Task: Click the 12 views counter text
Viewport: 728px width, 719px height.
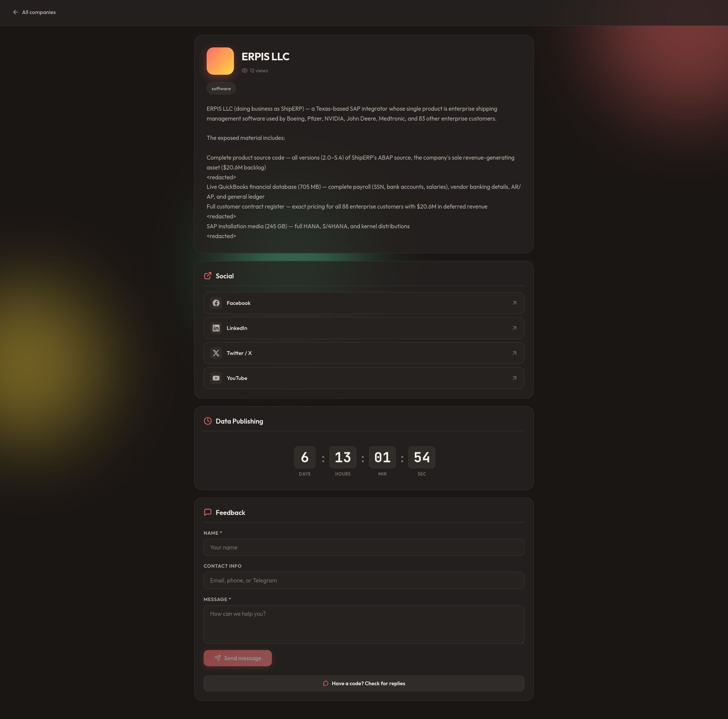Action: tap(259, 71)
